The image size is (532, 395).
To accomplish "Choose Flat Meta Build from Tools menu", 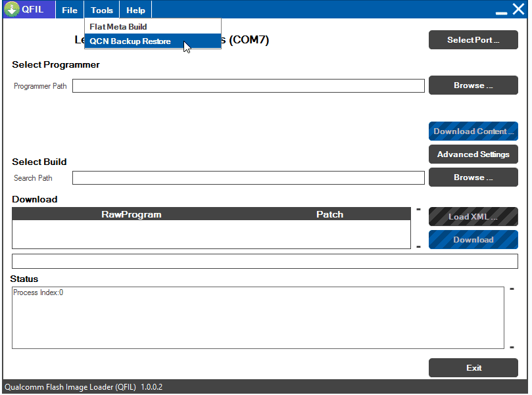I will tap(153, 26).
